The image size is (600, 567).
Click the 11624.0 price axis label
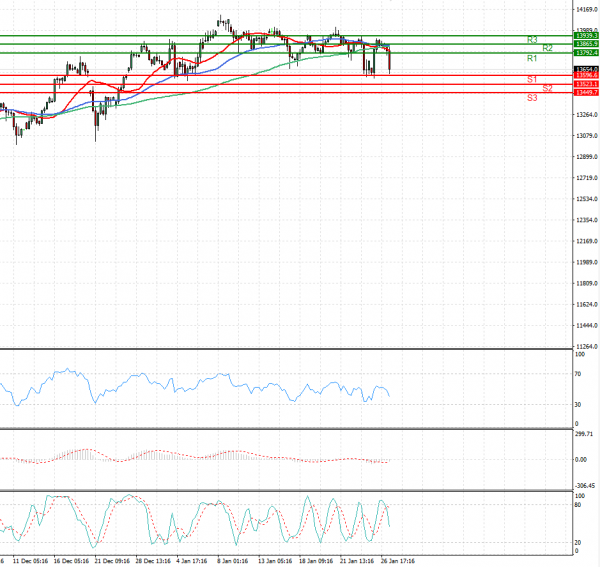point(587,305)
